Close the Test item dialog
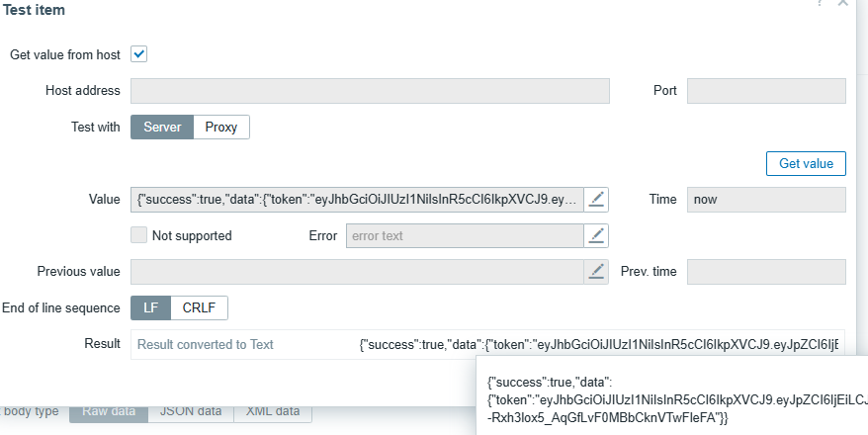868x435 pixels. [843, 4]
